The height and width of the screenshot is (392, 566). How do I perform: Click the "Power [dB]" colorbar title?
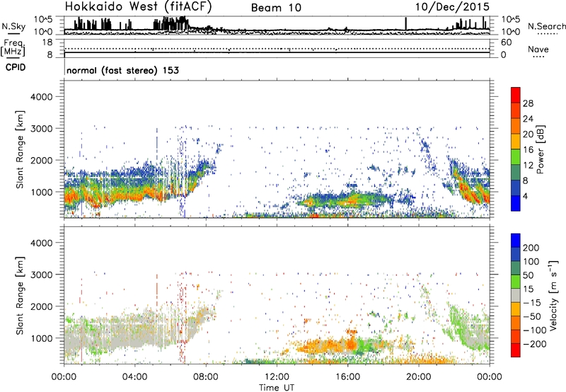[541, 149]
